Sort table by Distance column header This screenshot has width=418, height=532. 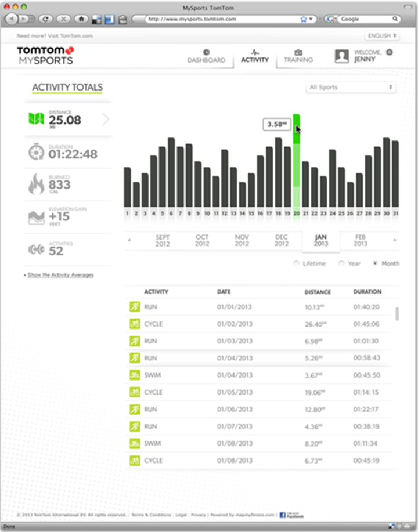tap(318, 292)
